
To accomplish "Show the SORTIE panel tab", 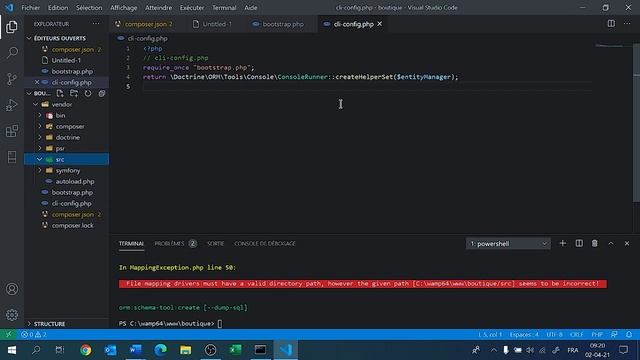I will pos(216,243).
